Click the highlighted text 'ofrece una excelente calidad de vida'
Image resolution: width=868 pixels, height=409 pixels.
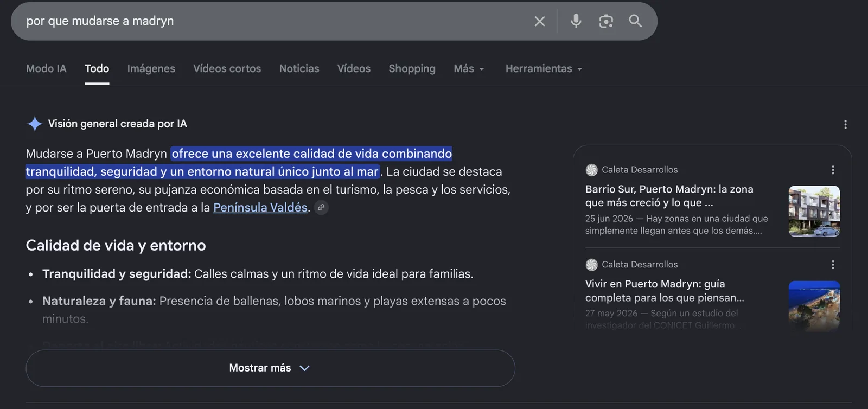(275, 154)
